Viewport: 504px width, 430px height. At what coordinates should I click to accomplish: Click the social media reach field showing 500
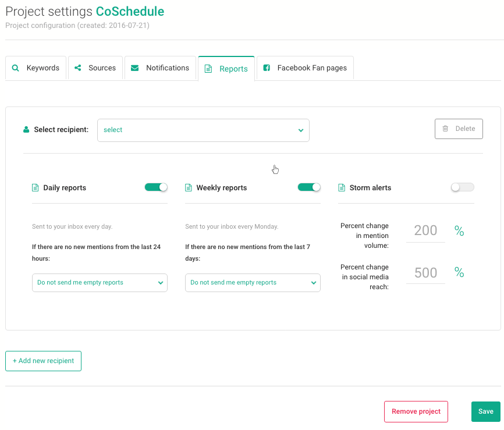point(425,273)
